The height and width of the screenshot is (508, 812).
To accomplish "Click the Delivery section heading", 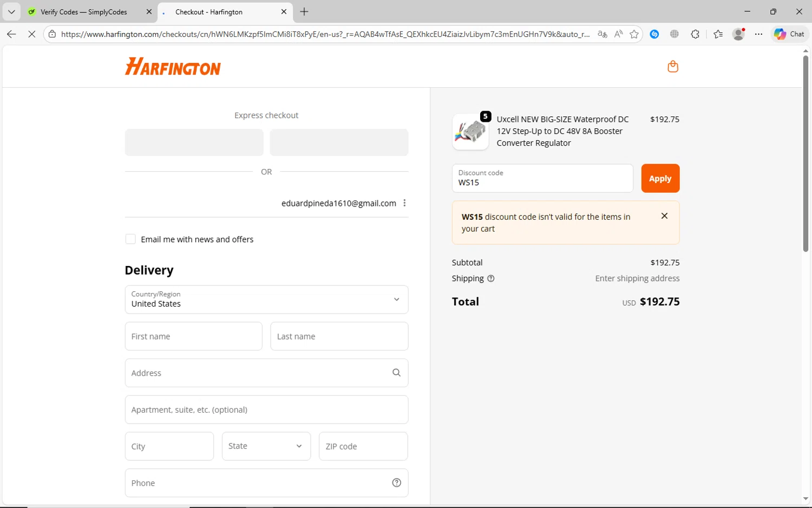I will [x=149, y=270].
